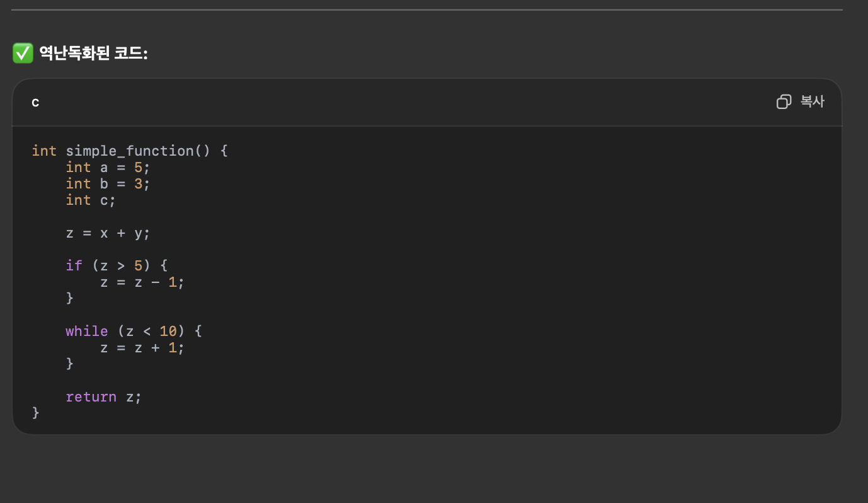Click the 복사 copy button label
The width and height of the screenshot is (868, 503).
812,101
